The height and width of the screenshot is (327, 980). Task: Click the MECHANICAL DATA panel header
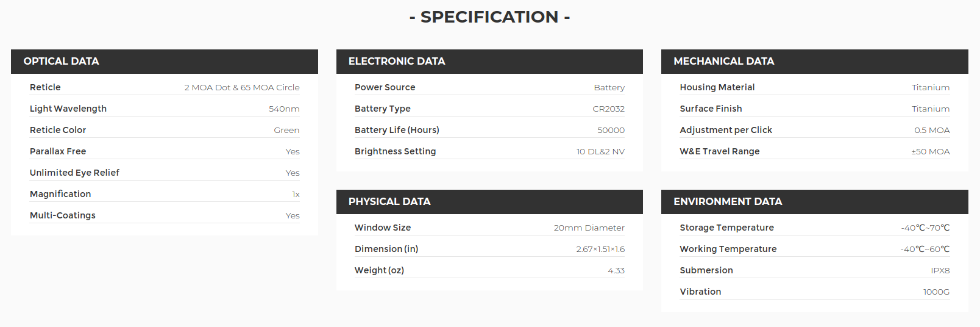click(x=723, y=62)
